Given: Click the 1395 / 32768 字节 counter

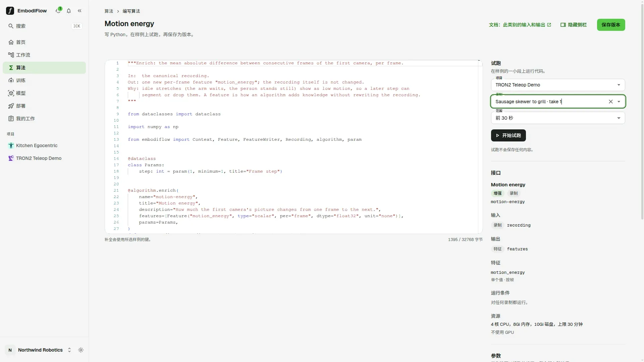Looking at the screenshot, I should [465, 240].
